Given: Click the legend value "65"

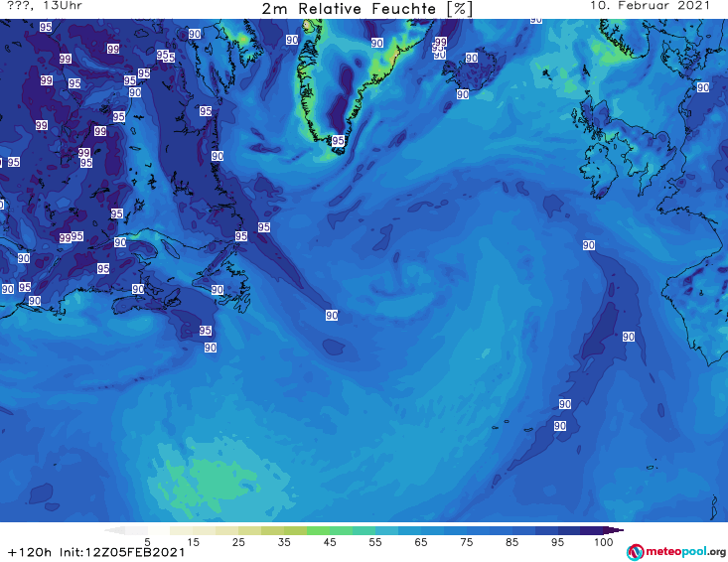Looking at the screenshot, I should click(x=421, y=542).
